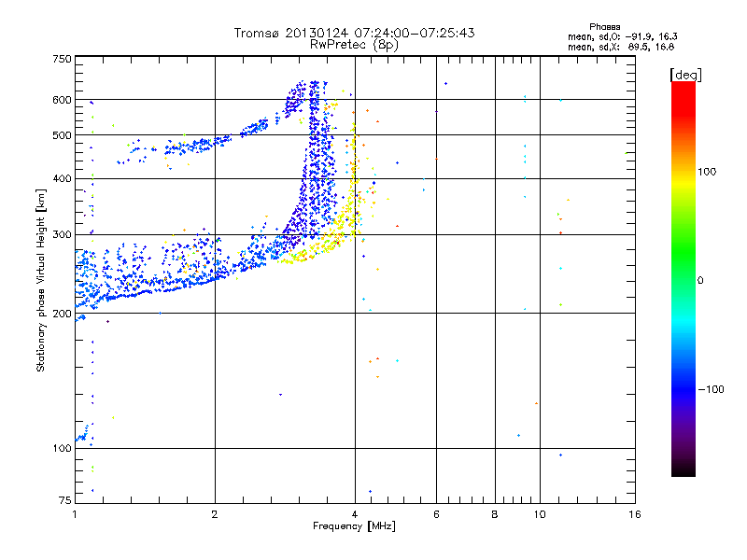Click the x-axis tick label '16'
This screenshot has height=560, width=747.
click(635, 514)
